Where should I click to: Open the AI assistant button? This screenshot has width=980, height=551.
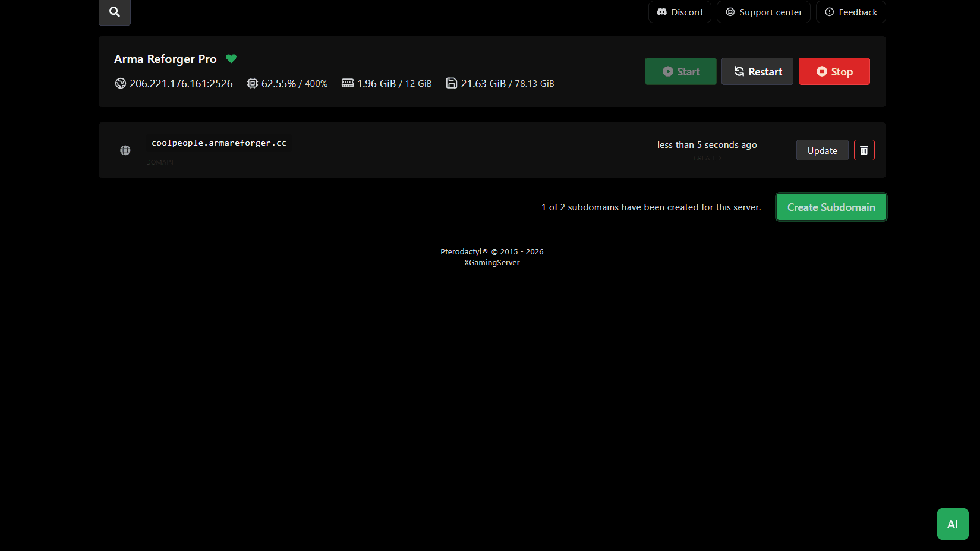[953, 524]
